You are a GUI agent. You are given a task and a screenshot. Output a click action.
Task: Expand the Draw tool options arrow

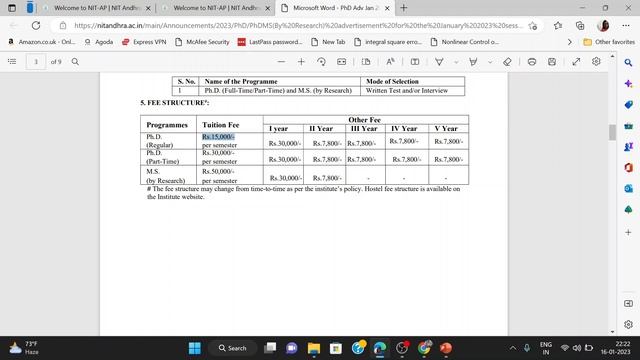[x=456, y=62]
